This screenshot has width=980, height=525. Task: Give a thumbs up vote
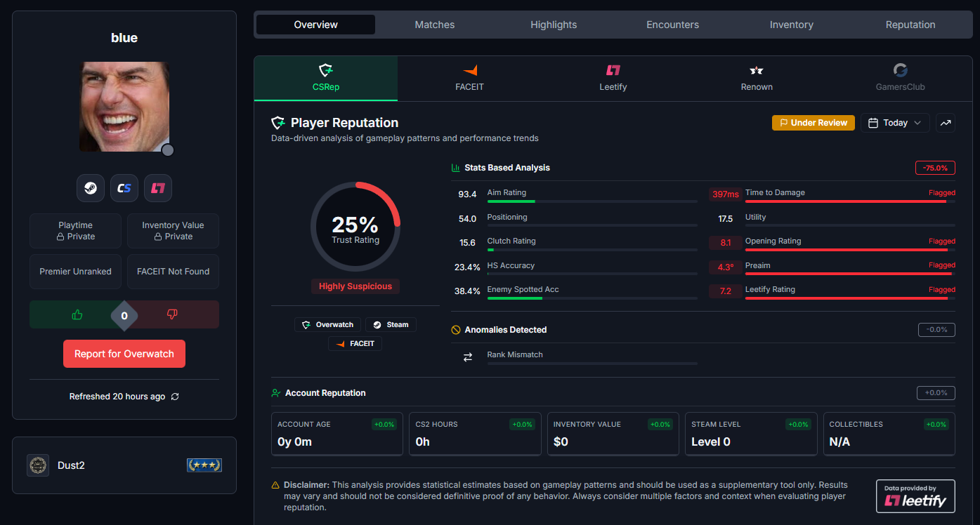pyautogui.click(x=77, y=314)
